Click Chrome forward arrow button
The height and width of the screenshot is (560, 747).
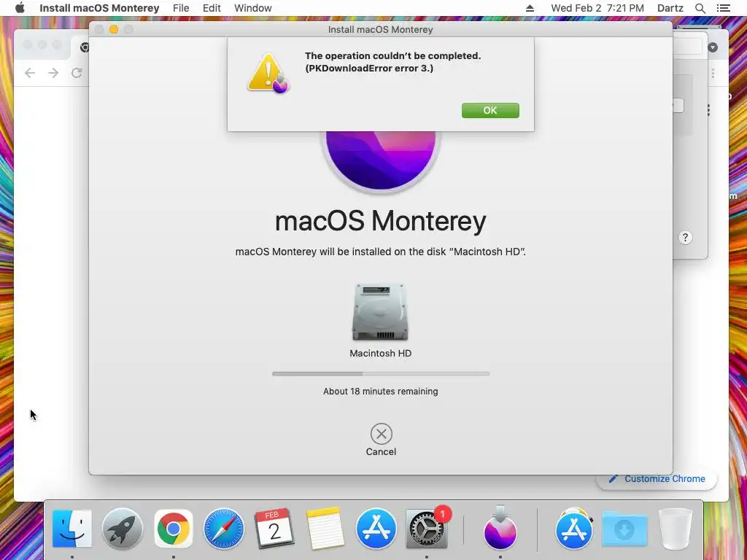pyautogui.click(x=53, y=73)
